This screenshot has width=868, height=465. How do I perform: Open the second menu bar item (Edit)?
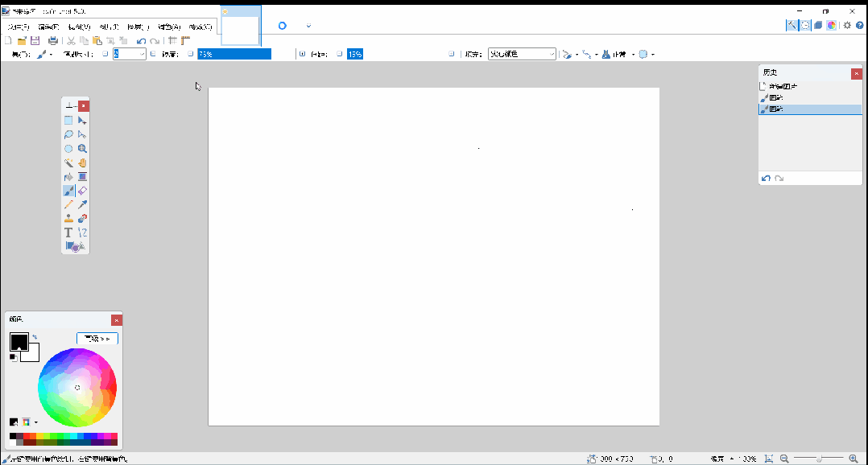click(x=48, y=27)
